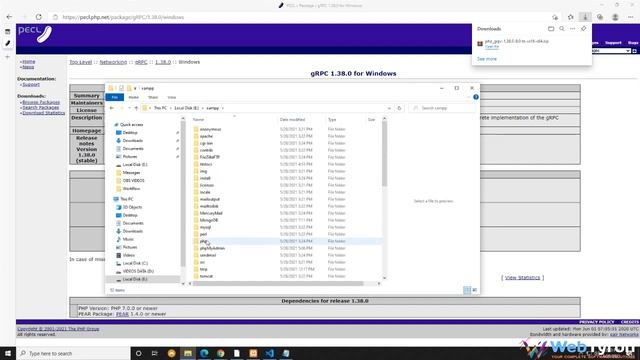Select This PC in address breadcrumb
Screen dimensions: 640x360
pos(160,108)
